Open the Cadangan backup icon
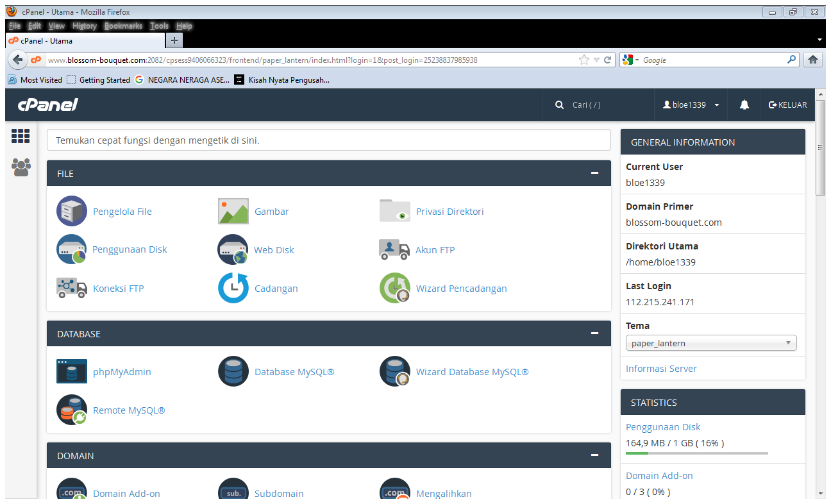Screen dimensions: 831x504 pos(233,288)
